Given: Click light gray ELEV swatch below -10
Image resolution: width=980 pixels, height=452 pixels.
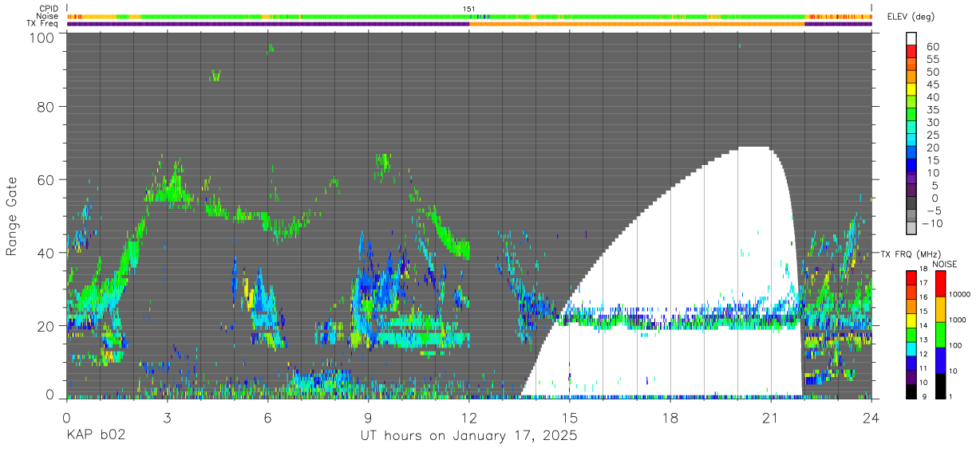Looking at the screenshot, I should 911,228.
